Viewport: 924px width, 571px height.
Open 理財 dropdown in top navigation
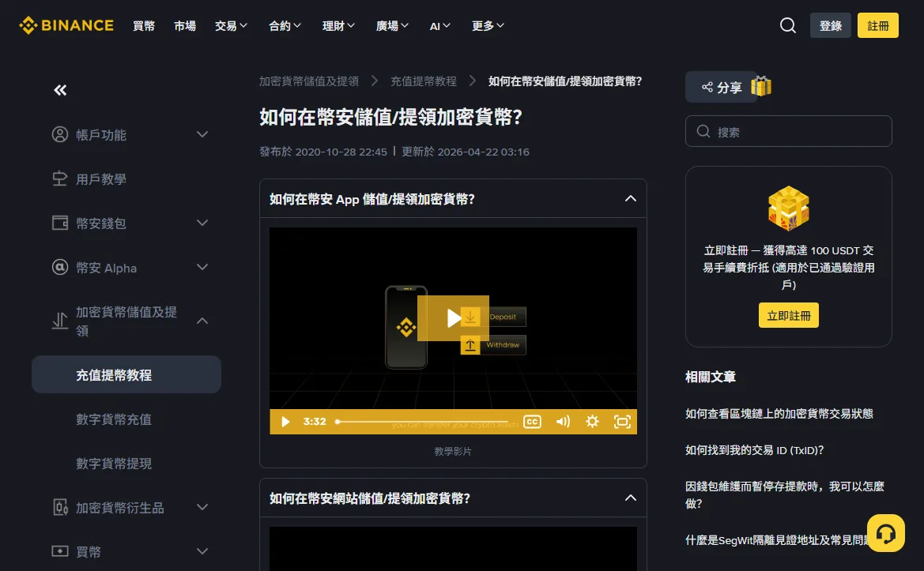(x=338, y=25)
